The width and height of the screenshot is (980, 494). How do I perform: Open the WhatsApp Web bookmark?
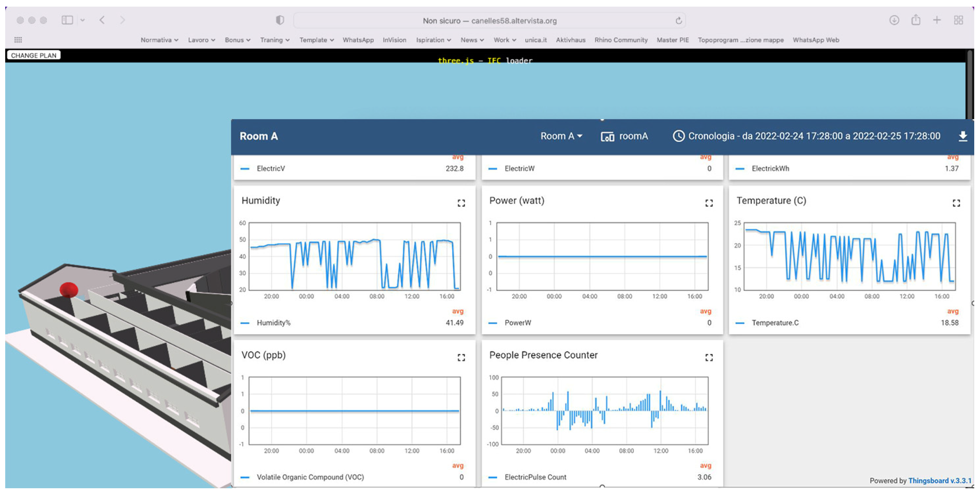tap(816, 40)
